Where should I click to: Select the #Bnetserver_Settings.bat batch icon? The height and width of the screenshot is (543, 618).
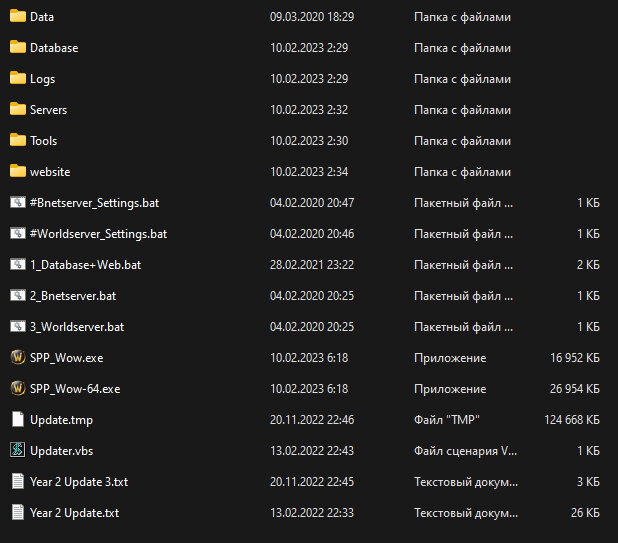pyautogui.click(x=18, y=203)
